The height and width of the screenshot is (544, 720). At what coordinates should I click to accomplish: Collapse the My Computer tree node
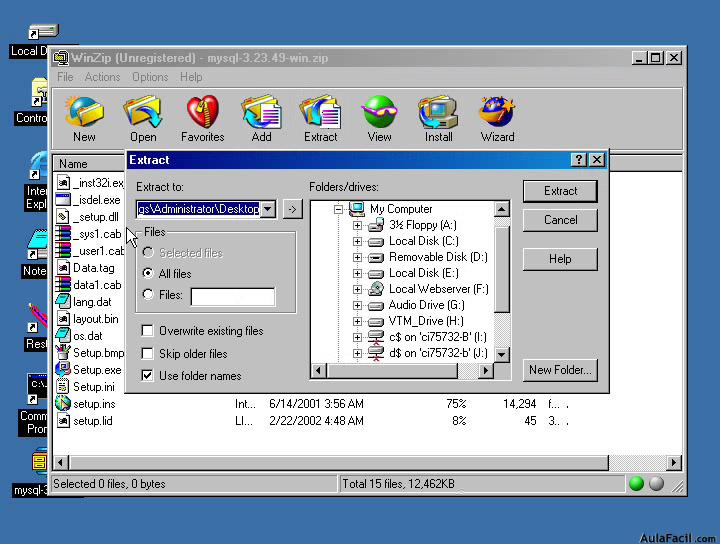click(338, 209)
